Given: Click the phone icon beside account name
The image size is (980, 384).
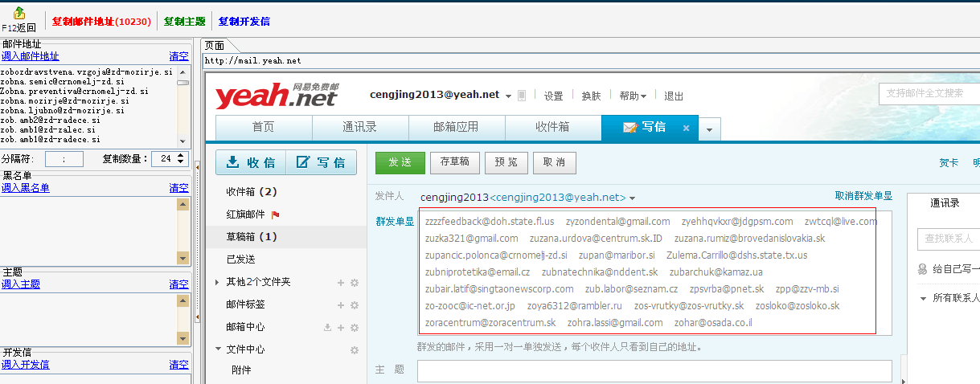Looking at the screenshot, I should [522, 96].
